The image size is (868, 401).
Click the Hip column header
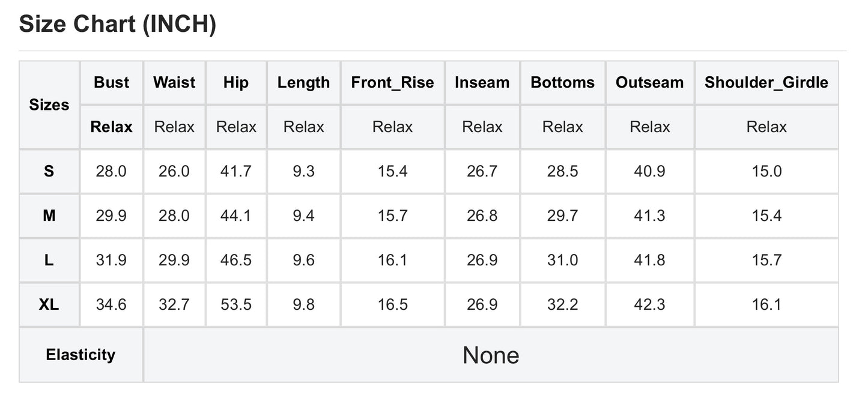pos(236,83)
